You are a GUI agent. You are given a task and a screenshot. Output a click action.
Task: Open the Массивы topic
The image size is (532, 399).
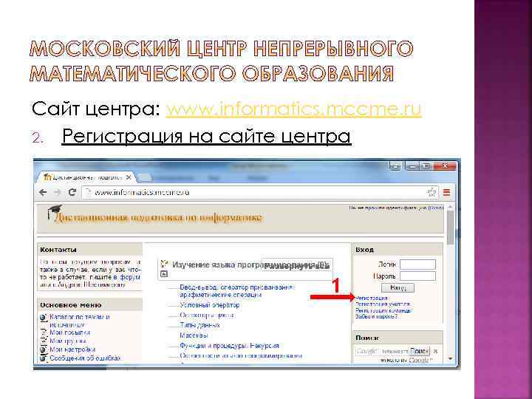coord(194,335)
